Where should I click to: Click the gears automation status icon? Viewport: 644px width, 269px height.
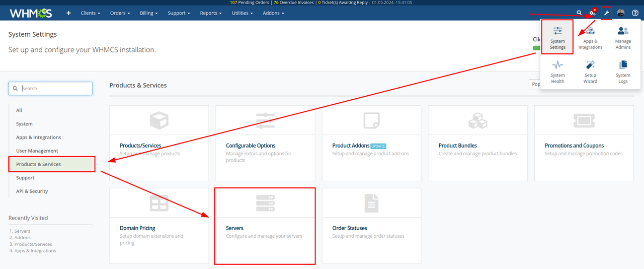tap(593, 13)
